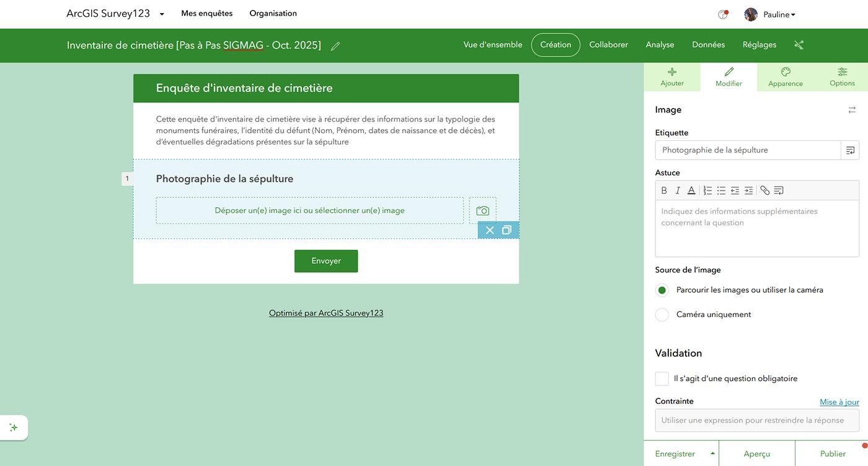Open rich text editor for Etiquette field
This screenshot has height=466, width=868.
[850, 150]
